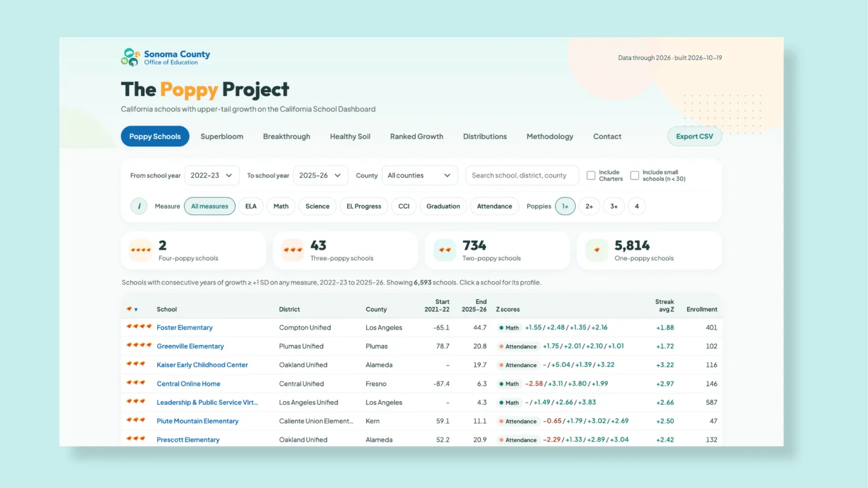Click the poppy icons in the Central Online Home row
The width and height of the screenshot is (868, 488).
(136, 383)
